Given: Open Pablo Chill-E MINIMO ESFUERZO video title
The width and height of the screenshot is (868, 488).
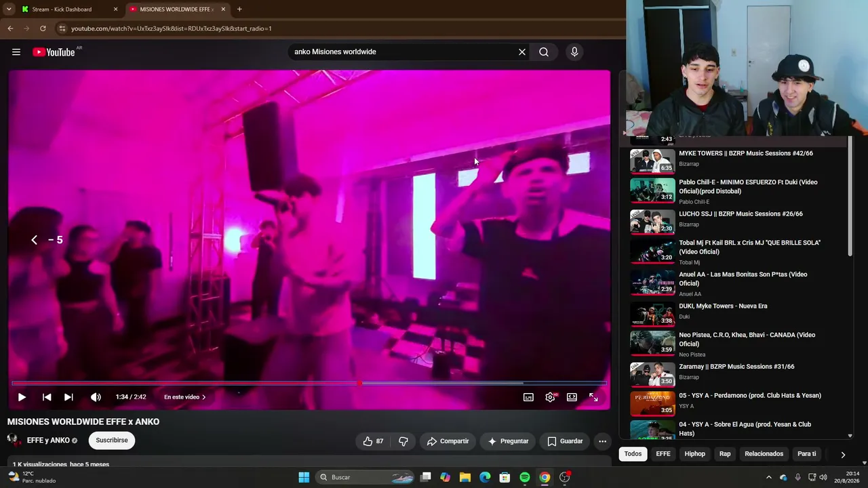Looking at the screenshot, I should [x=748, y=186].
